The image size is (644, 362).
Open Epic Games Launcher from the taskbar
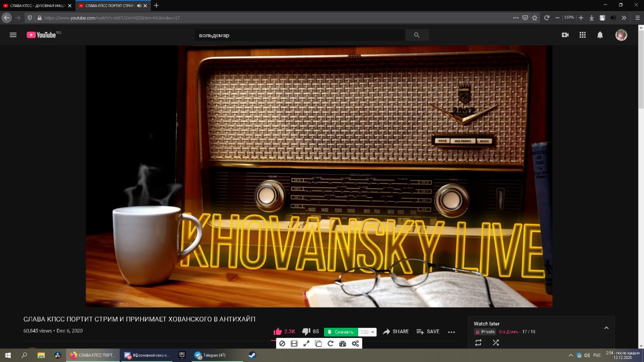(182, 355)
